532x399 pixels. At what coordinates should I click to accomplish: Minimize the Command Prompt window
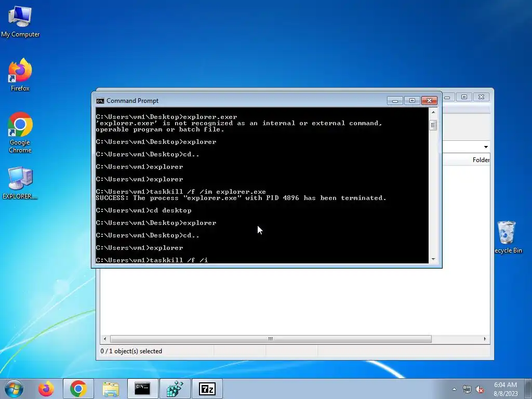click(x=395, y=101)
